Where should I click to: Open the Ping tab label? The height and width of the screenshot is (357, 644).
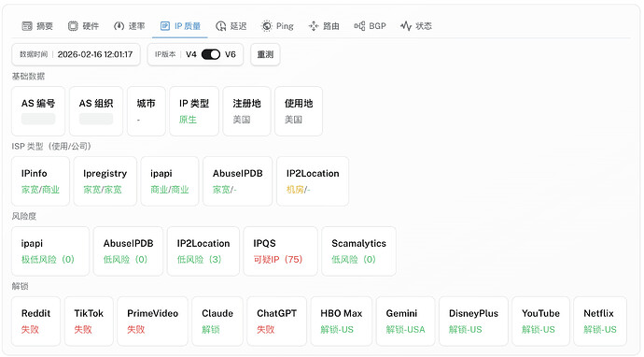pos(285,26)
